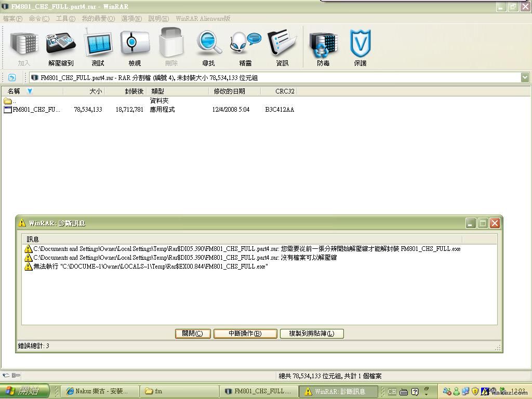Click 複製到剪貼簿(L) button
The height and width of the screenshot is (399, 532).
312,334
